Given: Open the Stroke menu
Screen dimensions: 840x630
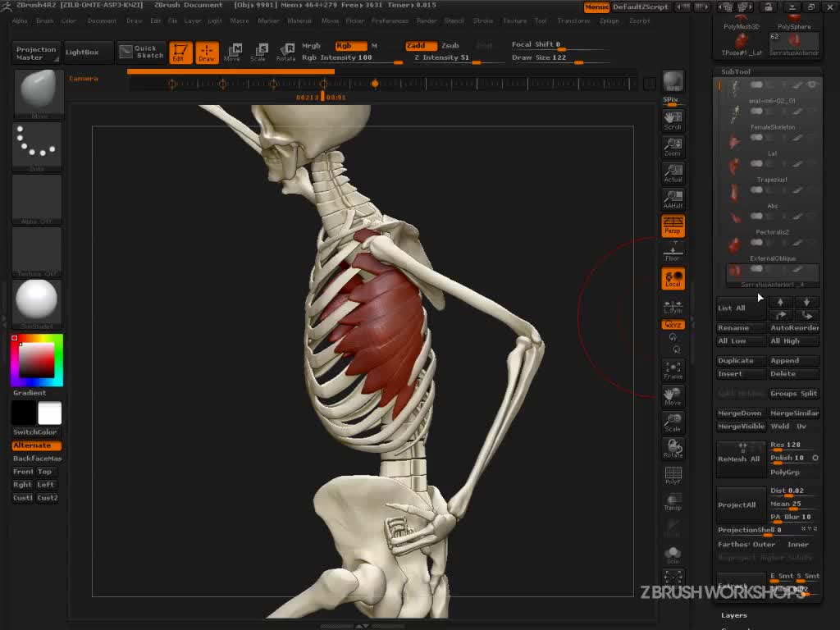Looking at the screenshot, I should click(482, 21).
